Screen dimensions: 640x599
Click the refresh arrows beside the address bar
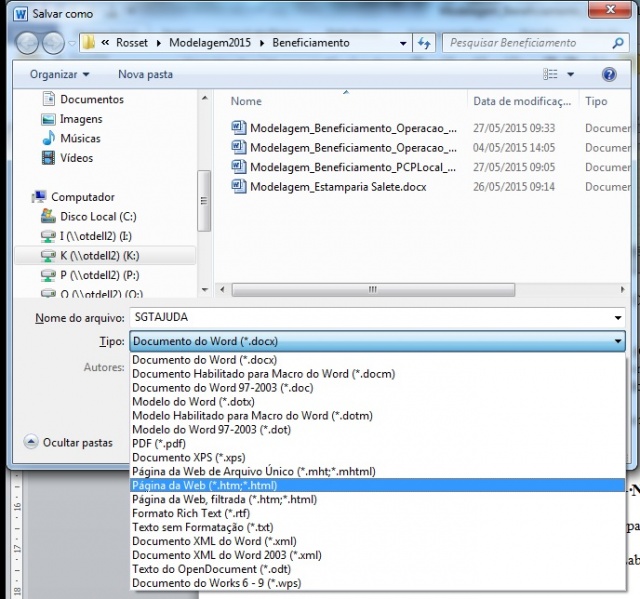click(x=424, y=43)
